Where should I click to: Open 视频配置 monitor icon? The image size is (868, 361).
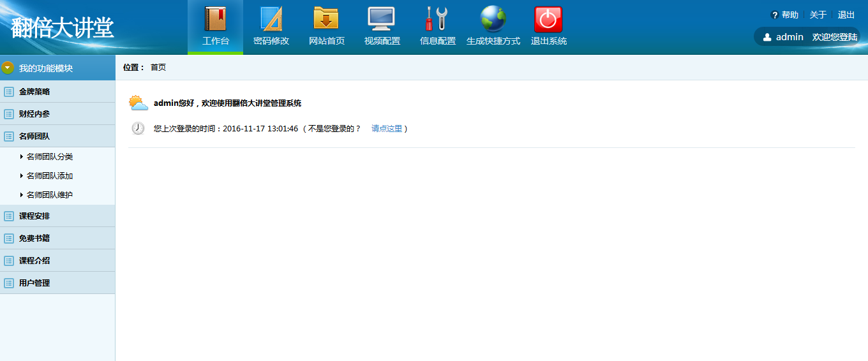(382, 18)
